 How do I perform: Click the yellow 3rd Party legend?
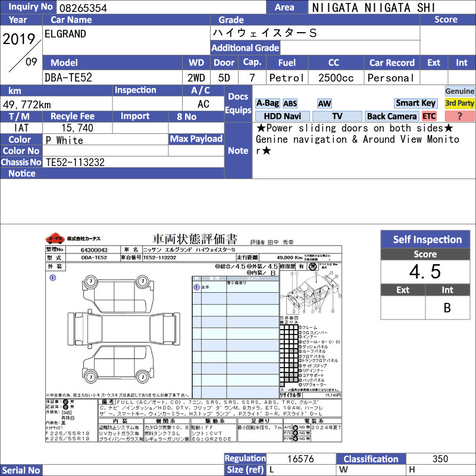point(460,103)
